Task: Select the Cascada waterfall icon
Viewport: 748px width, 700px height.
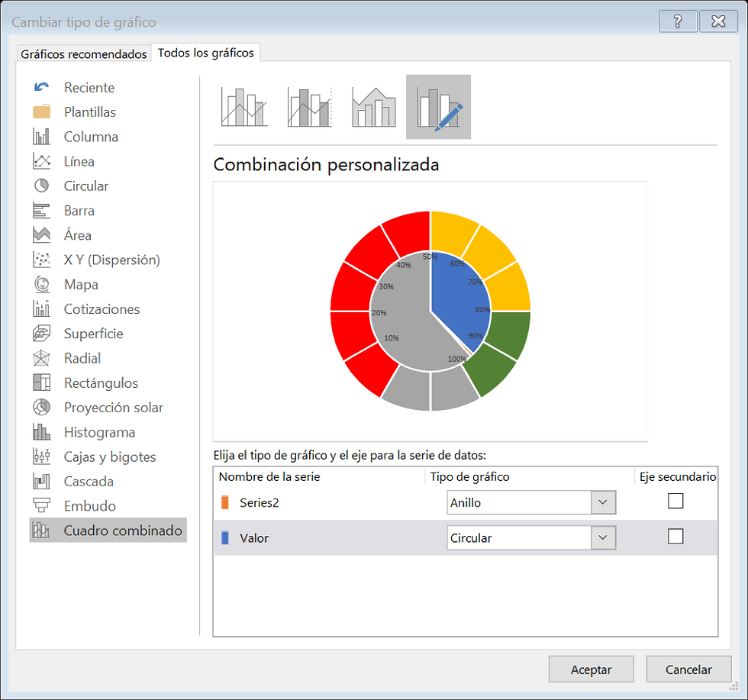Action: coord(41,481)
